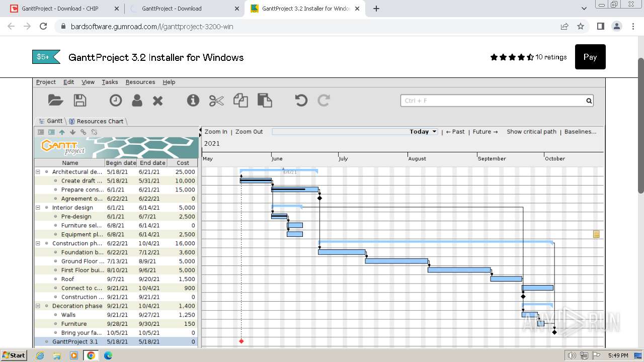
Task: Add a new resource via the person icon
Action: tap(137, 101)
